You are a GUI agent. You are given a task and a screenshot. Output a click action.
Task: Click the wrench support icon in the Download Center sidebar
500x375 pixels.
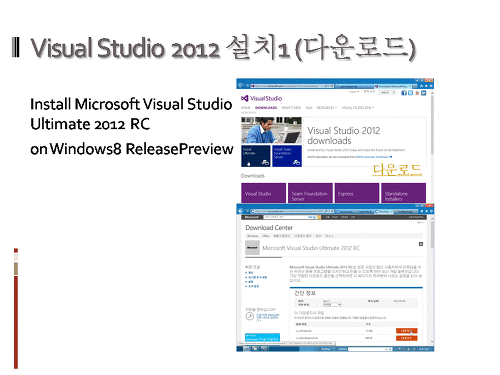pyautogui.click(x=250, y=316)
